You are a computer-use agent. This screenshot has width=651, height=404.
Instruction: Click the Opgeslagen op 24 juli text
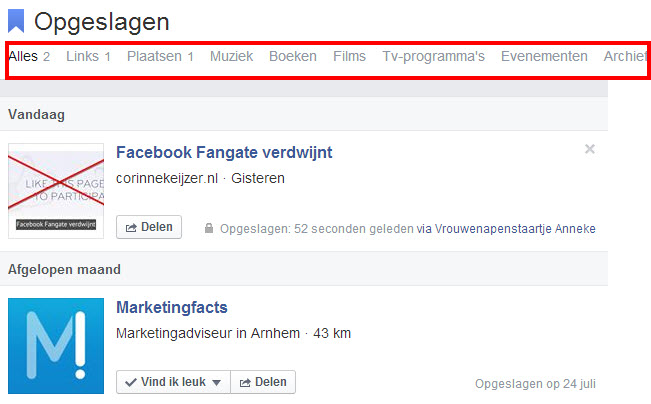pos(535,384)
